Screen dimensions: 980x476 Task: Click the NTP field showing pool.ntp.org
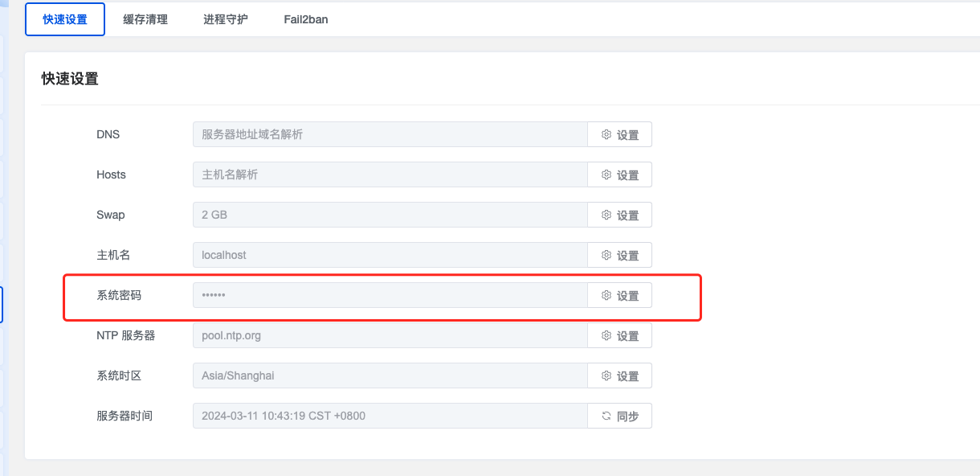[x=390, y=335]
